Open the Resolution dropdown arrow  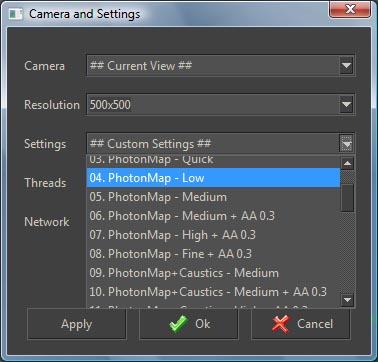347,105
